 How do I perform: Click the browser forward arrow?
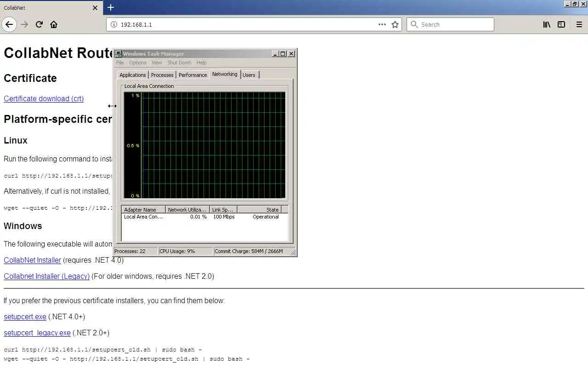tap(25, 24)
